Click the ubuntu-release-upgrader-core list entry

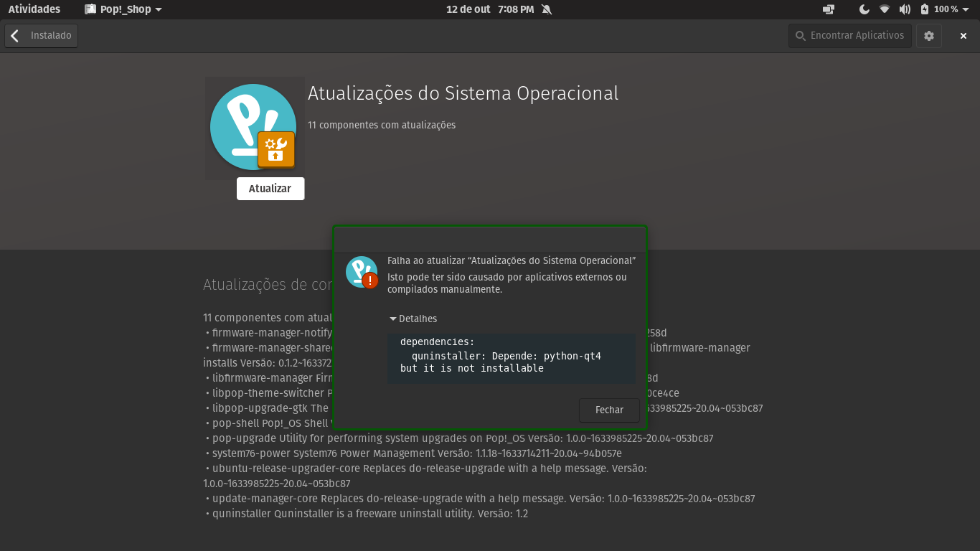point(425,476)
